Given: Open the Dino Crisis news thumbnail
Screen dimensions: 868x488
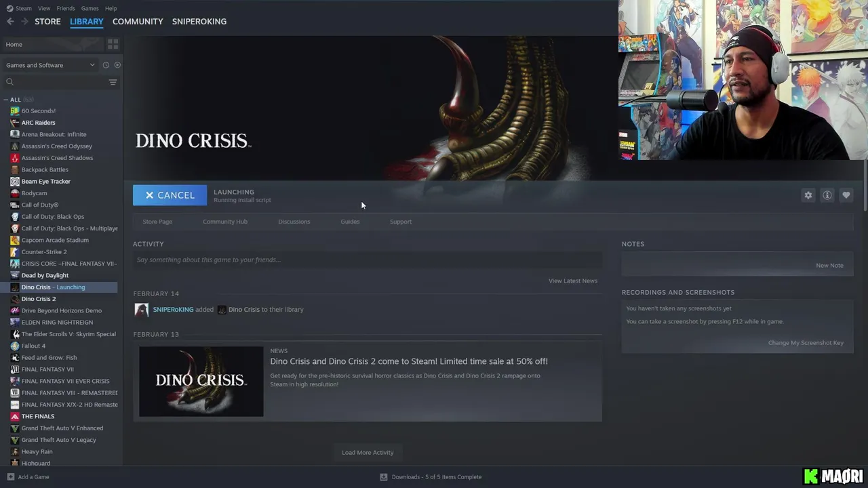Looking at the screenshot, I should point(201,382).
